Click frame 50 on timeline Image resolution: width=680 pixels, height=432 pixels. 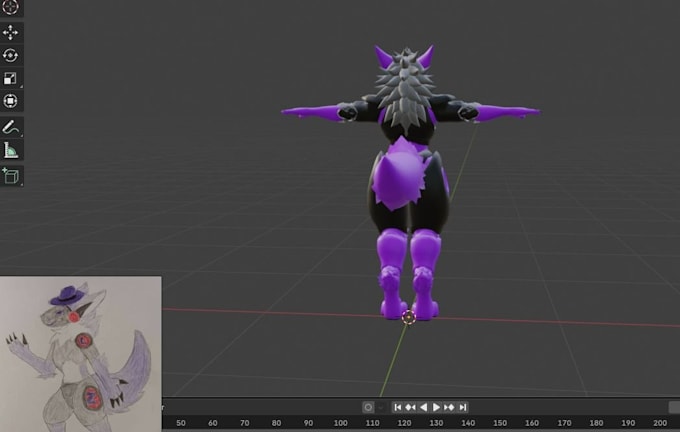point(181,423)
